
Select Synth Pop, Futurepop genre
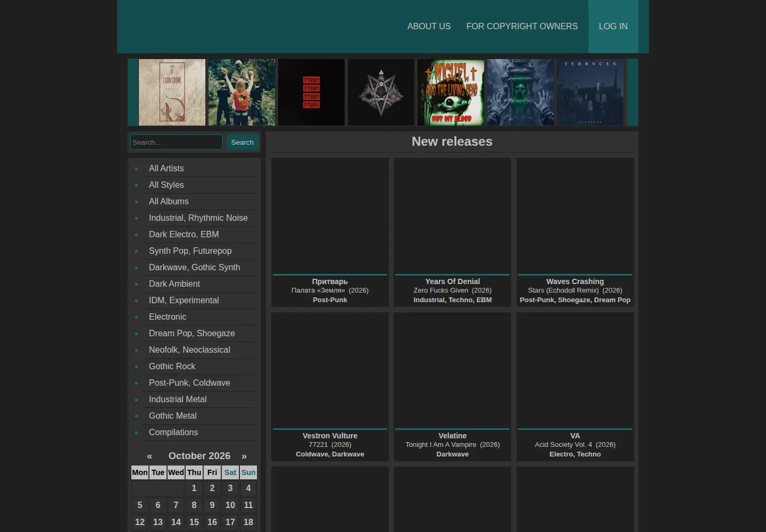tap(190, 251)
